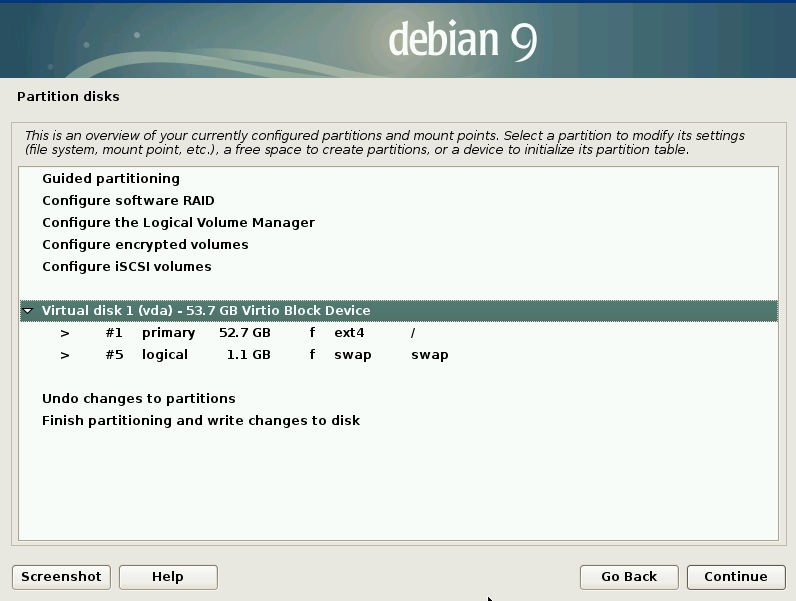Click Undo changes to partitions
Screen dimensions: 796x601
pyautogui.click(x=138, y=399)
